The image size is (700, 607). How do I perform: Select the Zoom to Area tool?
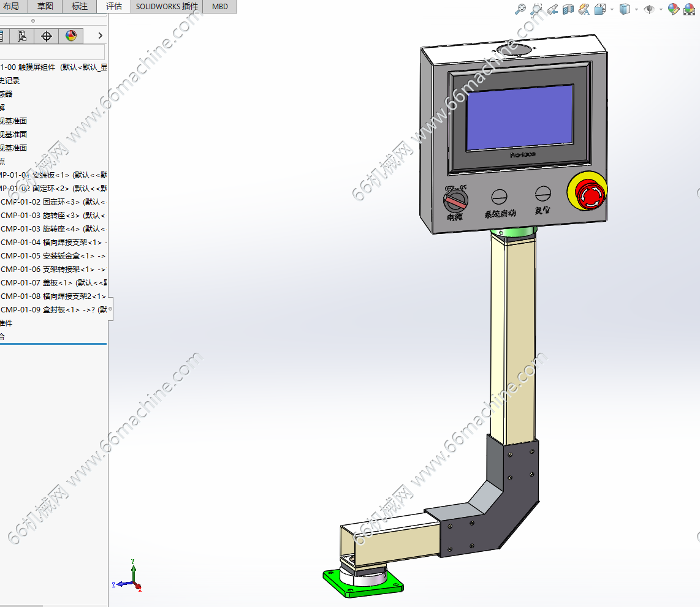536,9
